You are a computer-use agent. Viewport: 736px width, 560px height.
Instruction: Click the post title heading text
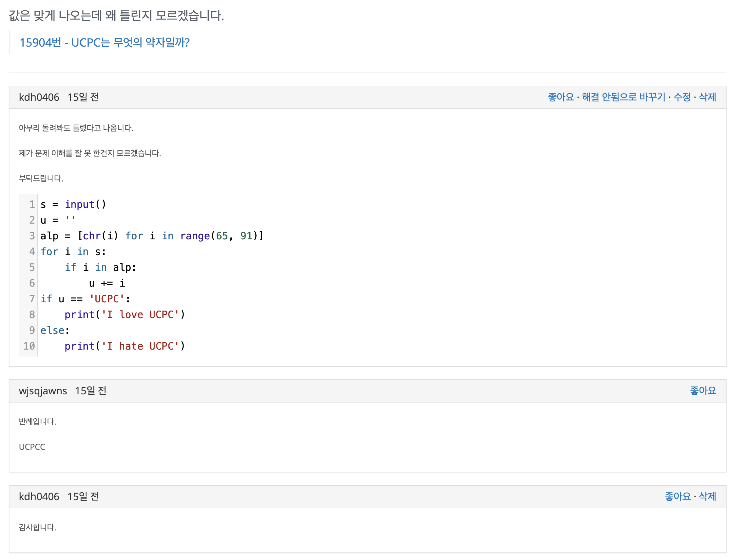coord(116,15)
